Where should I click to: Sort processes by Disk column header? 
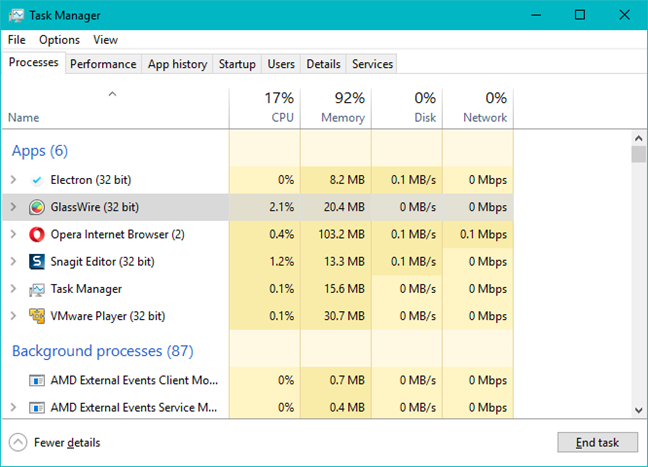point(407,108)
